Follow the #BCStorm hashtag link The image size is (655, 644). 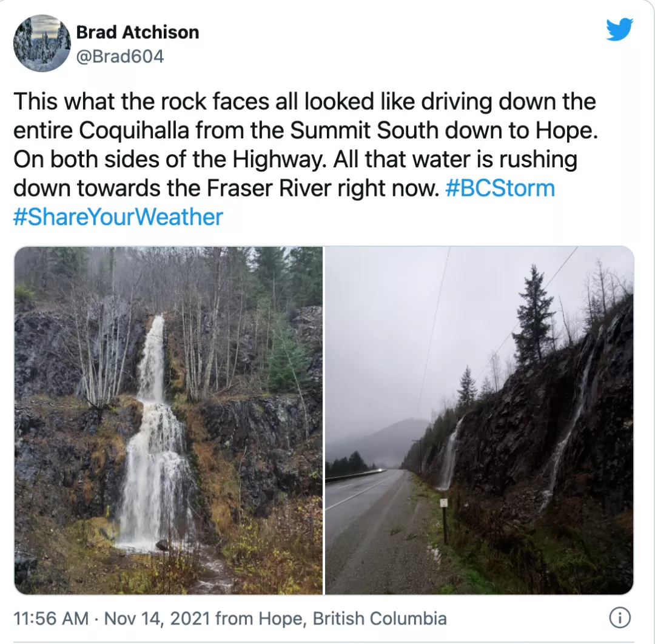click(x=500, y=188)
